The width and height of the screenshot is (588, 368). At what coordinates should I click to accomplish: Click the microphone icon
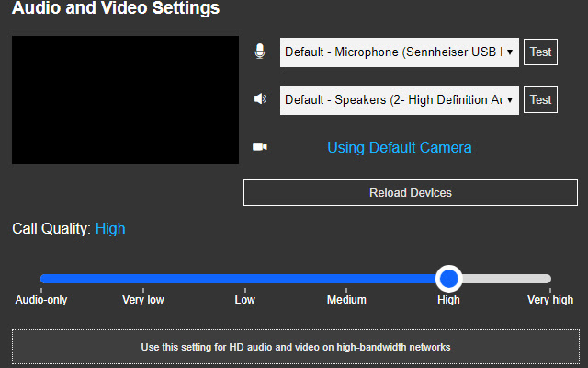[x=259, y=52]
